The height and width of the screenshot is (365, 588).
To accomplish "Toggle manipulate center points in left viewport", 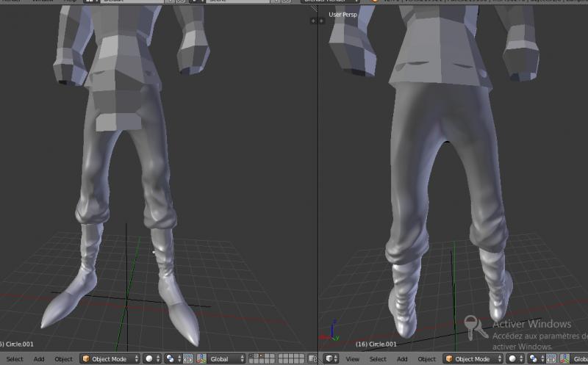I will coord(188,359).
